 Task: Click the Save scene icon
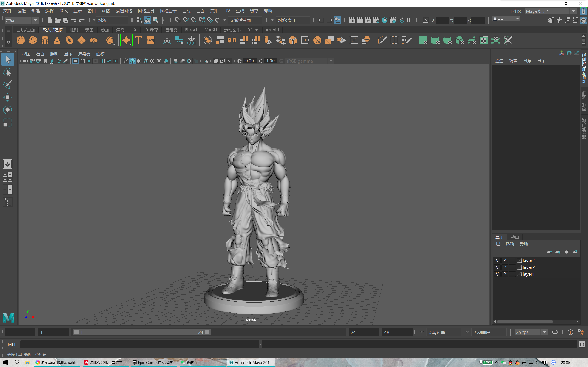tap(66, 20)
